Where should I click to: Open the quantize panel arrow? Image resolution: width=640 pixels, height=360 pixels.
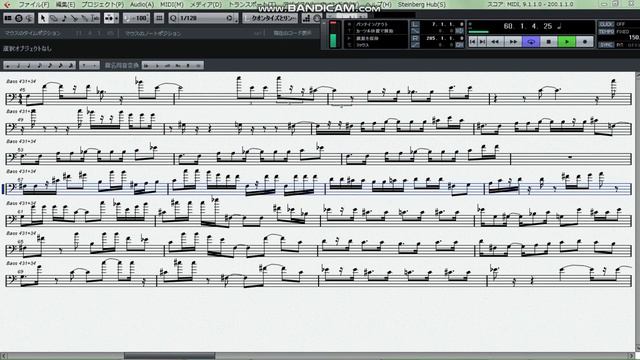pos(236,18)
